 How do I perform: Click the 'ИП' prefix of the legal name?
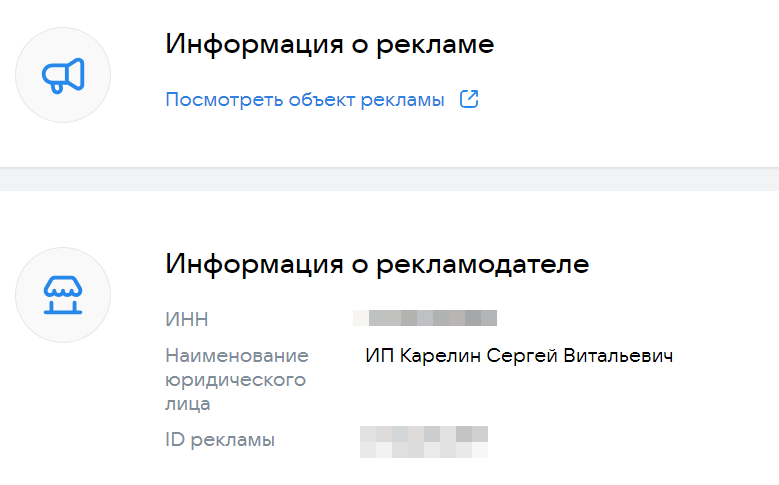click(378, 356)
